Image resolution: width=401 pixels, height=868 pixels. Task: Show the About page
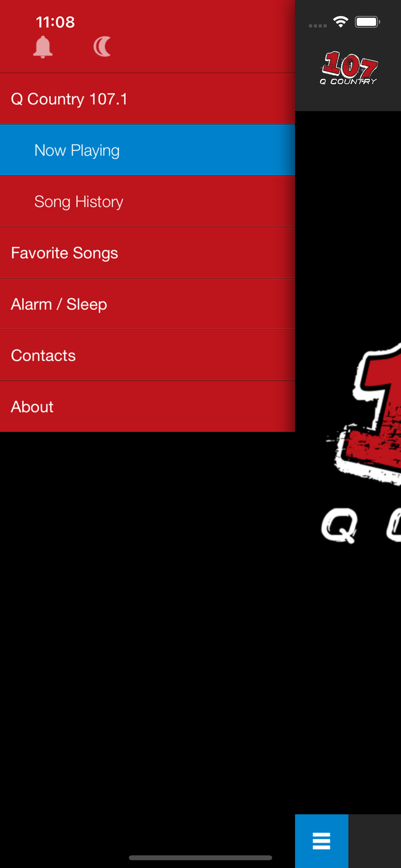pos(148,407)
